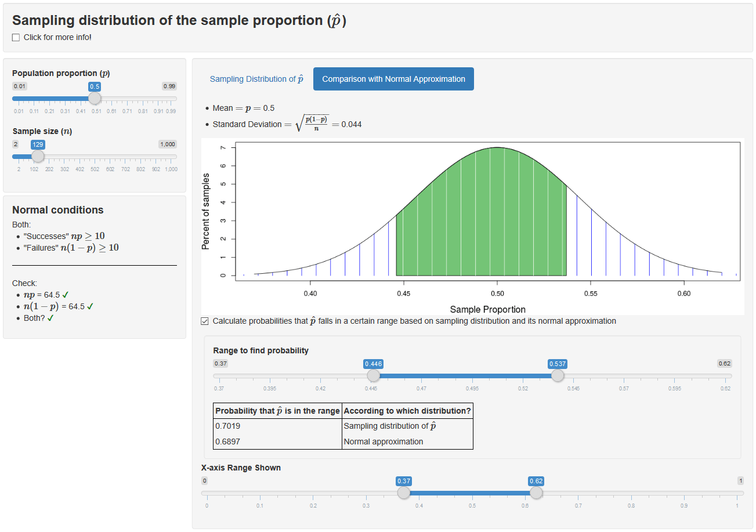756x532 pixels.
Task: Click the 0.6897 normal approximation probability cell
Action: click(x=277, y=441)
